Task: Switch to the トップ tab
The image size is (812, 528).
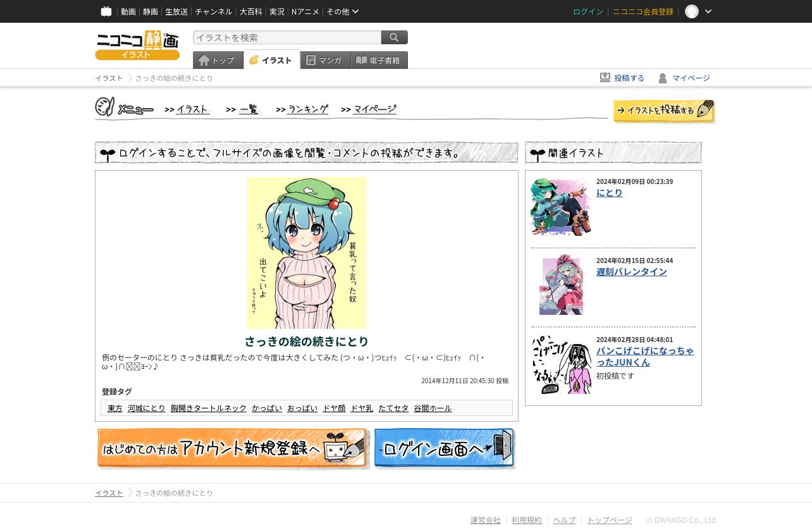Action: [218, 60]
